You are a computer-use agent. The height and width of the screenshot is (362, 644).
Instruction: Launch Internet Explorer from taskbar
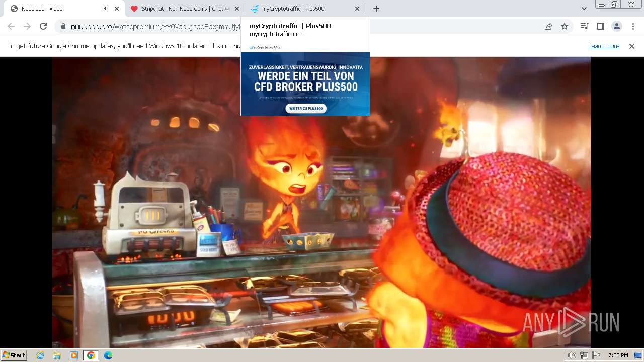point(40,355)
